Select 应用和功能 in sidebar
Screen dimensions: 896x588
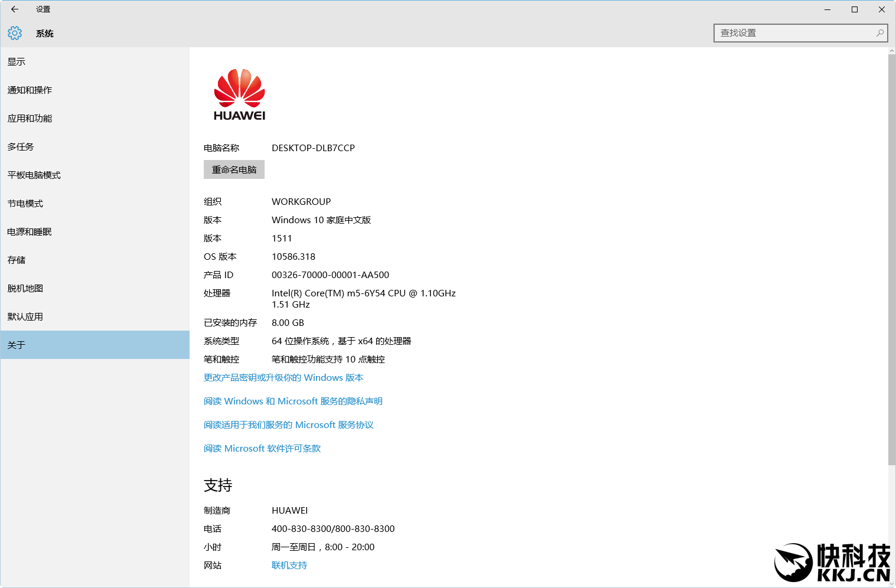coord(95,118)
